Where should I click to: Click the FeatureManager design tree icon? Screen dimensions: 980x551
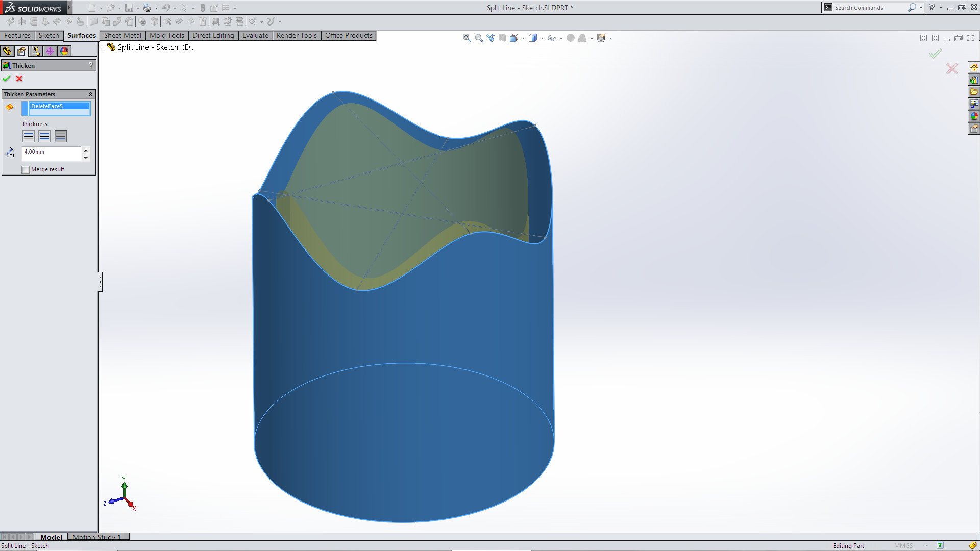tap(7, 51)
